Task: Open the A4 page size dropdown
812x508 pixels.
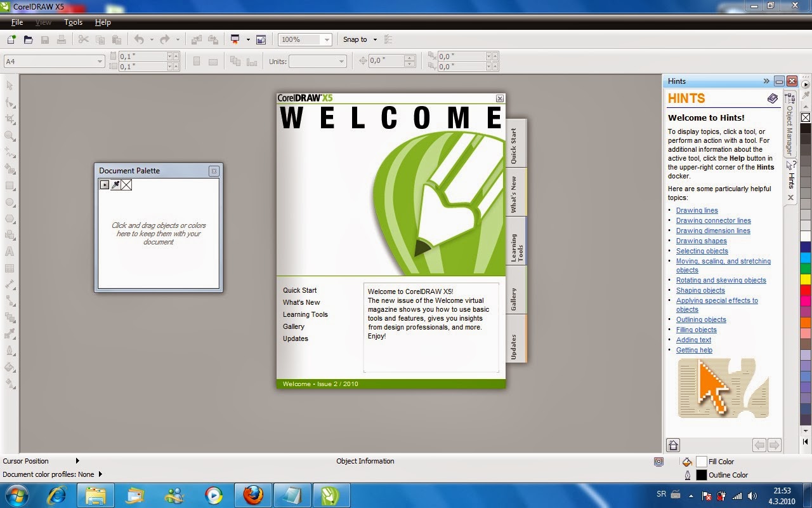Action: (100, 61)
